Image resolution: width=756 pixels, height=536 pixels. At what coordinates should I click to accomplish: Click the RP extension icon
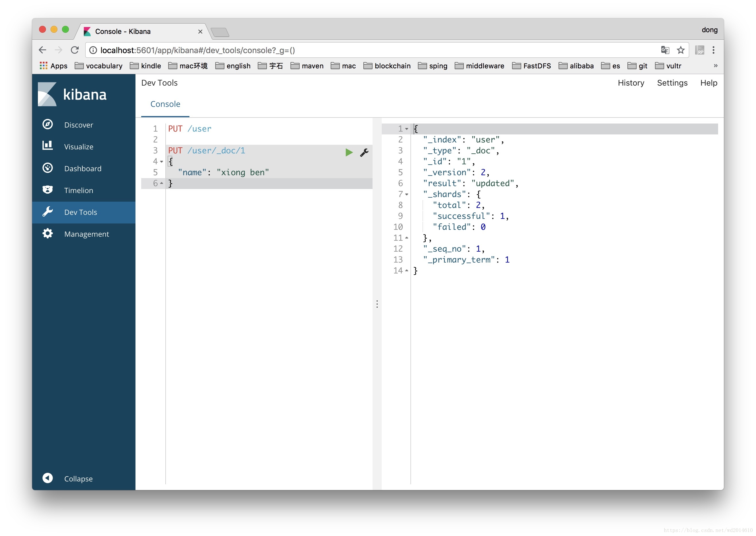[x=700, y=50]
